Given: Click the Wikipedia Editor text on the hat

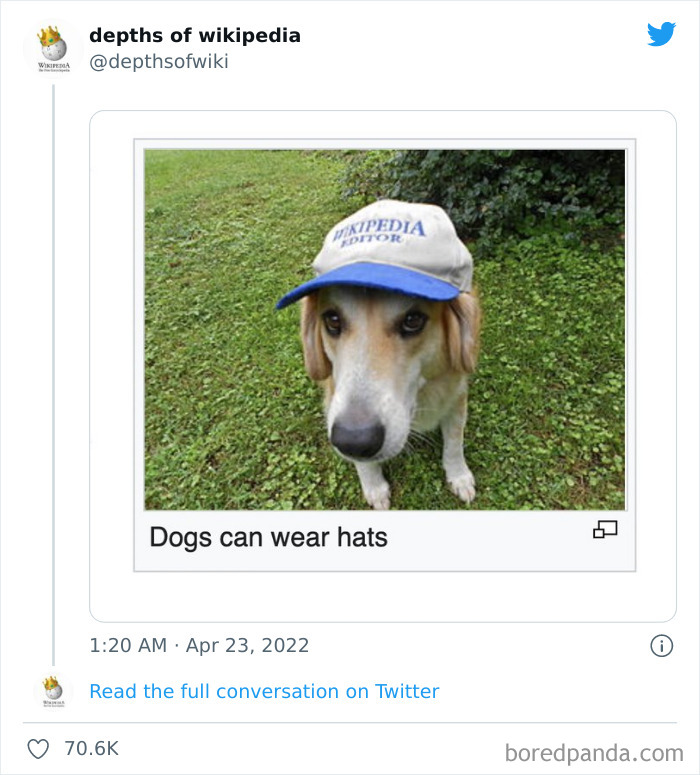Looking at the screenshot, I should click(x=379, y=231).
